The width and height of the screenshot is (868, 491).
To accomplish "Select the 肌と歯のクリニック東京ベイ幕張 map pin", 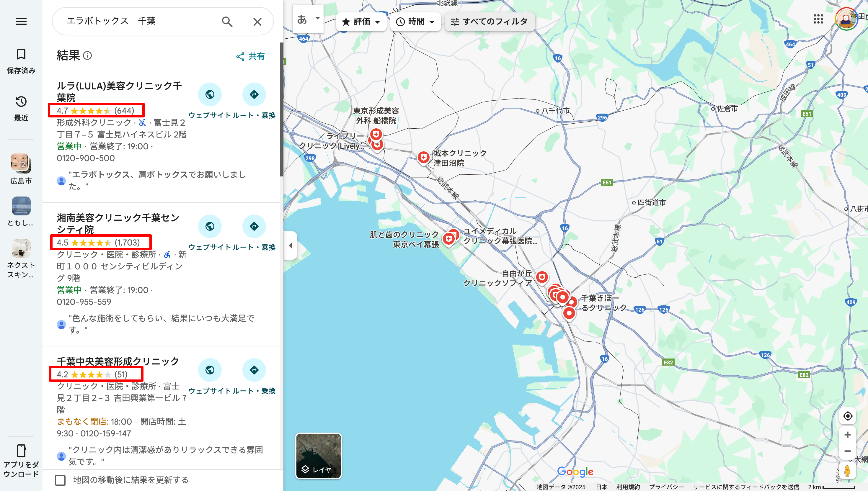I will tap(448, 239).
